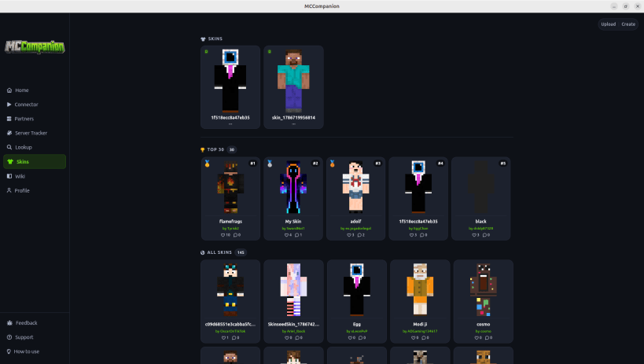
Task: Click the bronze medal on adolf card
Action: click(333, 164)
